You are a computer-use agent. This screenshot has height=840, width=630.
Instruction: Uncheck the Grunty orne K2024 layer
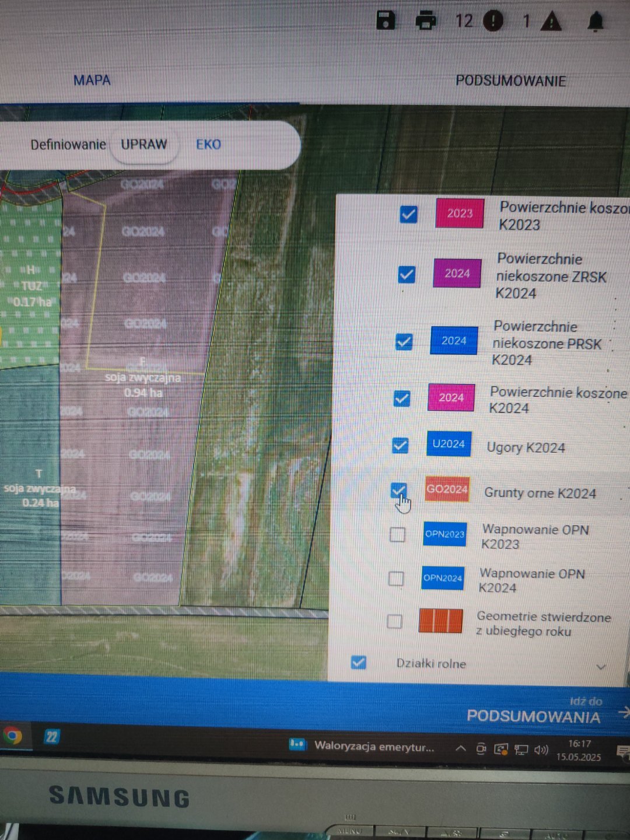point(399,491)
